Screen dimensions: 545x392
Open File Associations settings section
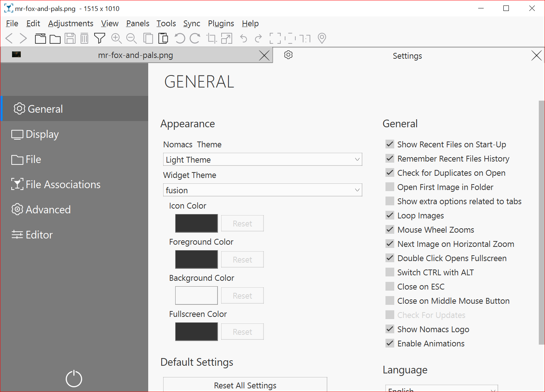click(x=63, y=185)
